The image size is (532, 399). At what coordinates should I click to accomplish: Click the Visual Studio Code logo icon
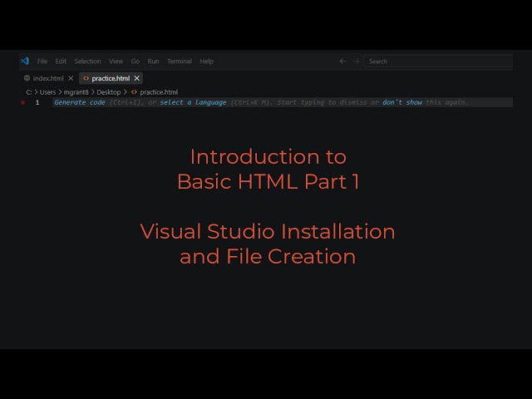point(25,61)
